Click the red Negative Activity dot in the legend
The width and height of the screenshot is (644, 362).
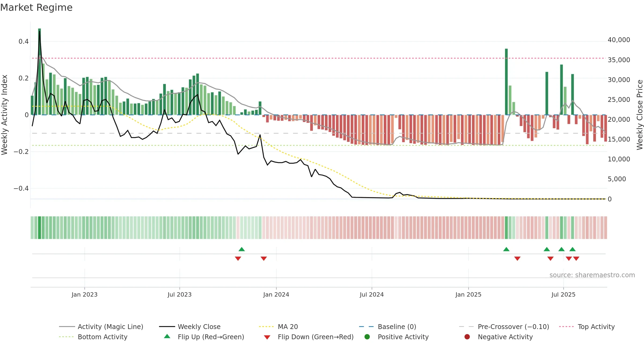coord(467,337)
